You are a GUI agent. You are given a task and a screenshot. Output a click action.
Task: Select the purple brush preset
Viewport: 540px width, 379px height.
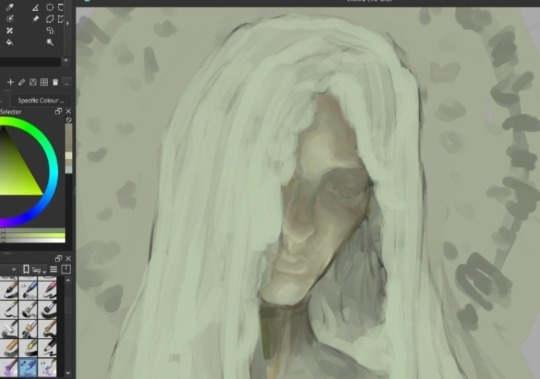(x=9, y=367)
